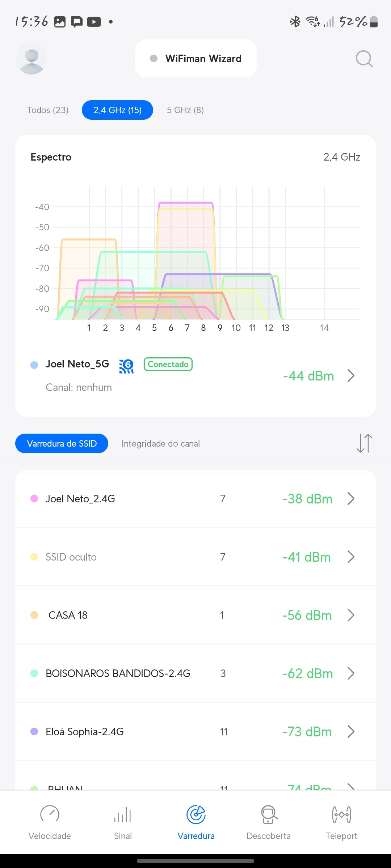Open the user profile avatar
Viewport: 391px width, 868px height.
point(31,59)
